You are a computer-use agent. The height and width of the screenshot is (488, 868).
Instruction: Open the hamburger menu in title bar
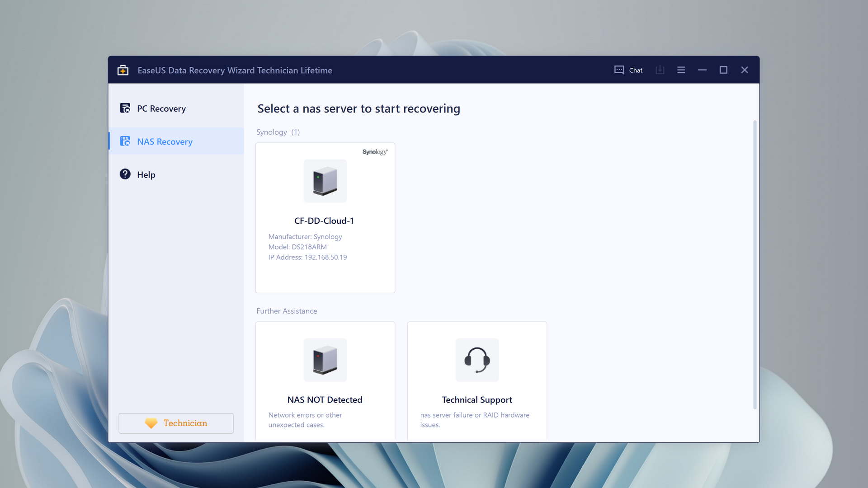pos(681,70)
